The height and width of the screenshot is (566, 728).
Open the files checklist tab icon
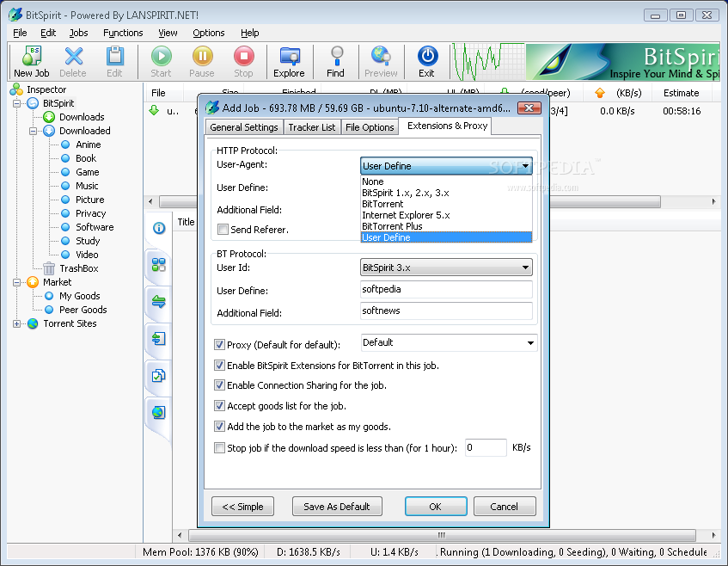point(159,376)
